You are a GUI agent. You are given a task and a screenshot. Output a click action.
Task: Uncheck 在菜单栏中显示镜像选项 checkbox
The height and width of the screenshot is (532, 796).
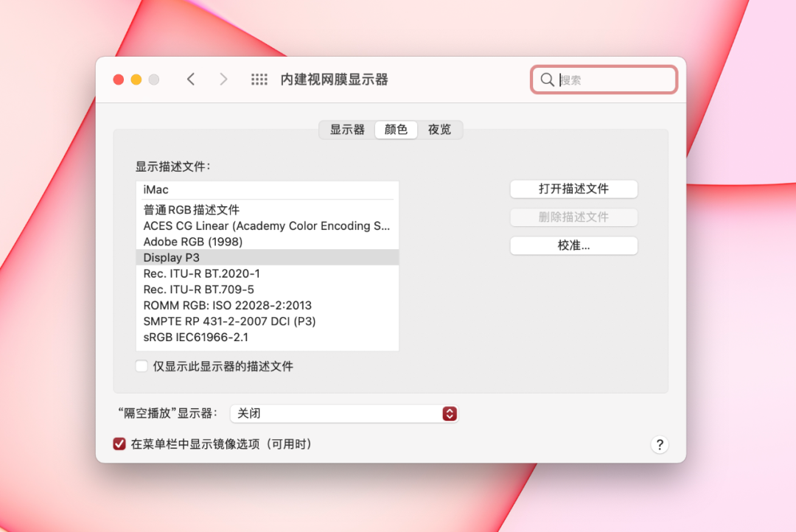119,444
